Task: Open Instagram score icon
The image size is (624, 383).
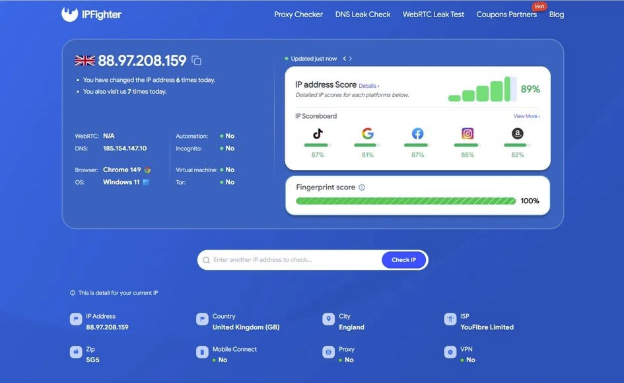Action: tap(467, 133)
